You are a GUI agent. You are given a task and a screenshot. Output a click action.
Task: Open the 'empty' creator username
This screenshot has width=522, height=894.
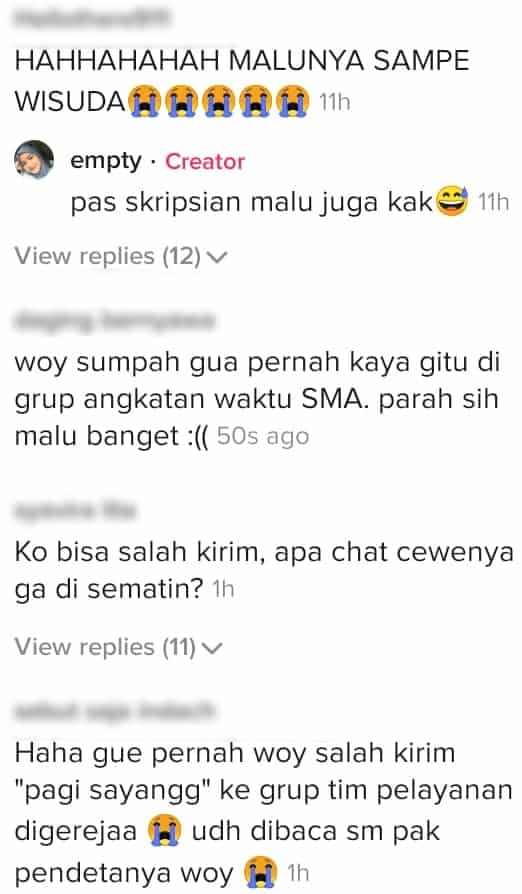pos(105,161)
